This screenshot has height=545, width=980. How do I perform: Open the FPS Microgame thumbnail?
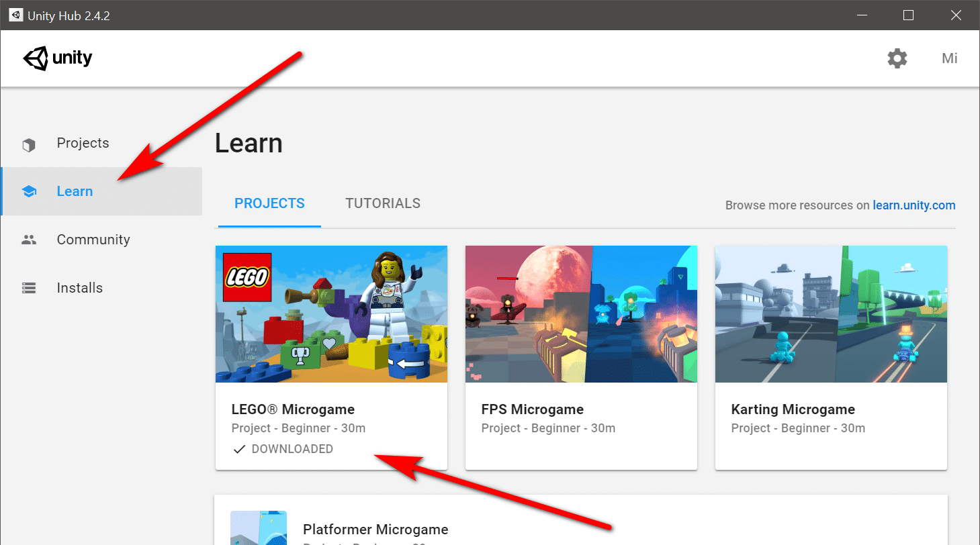tap(581, 314)
